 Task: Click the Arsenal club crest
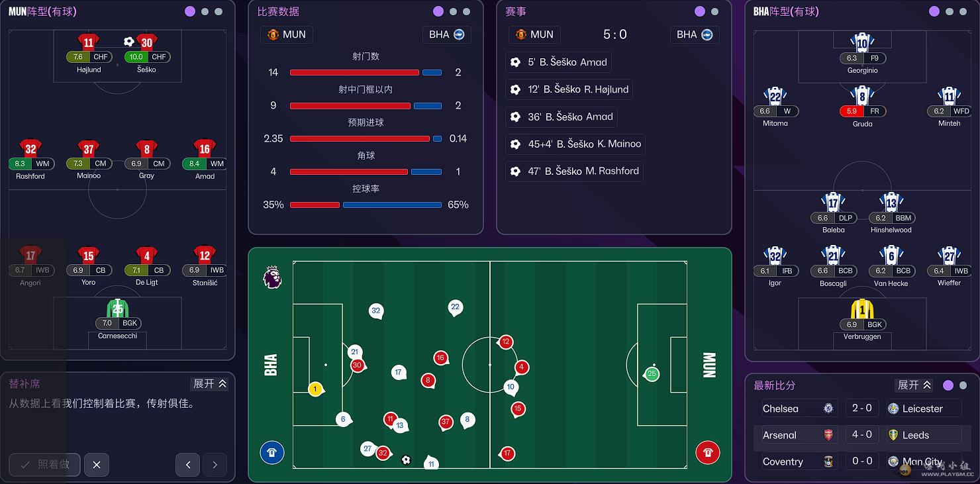tap(828, 435)
